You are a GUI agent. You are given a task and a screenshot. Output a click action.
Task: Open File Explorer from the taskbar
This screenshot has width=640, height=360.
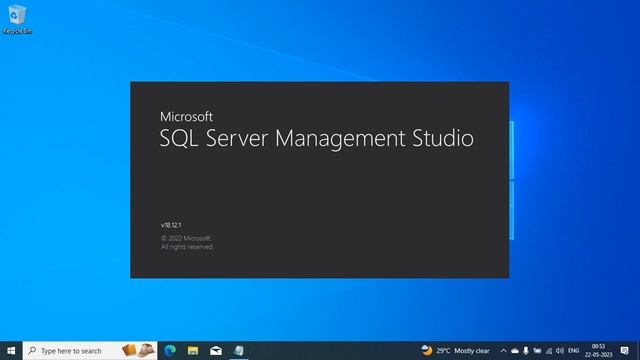click(193, 351)
